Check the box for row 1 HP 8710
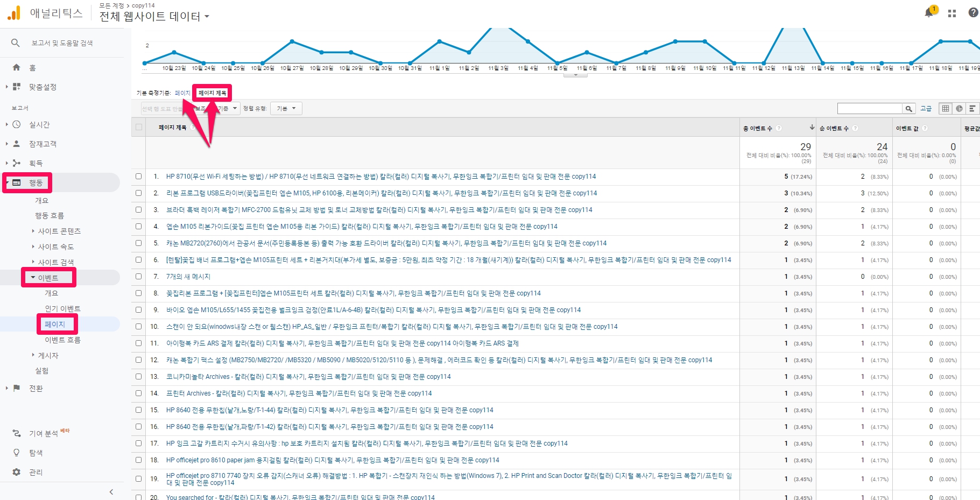This screenshot has height=500, width=980. click(x=139, y=177)
